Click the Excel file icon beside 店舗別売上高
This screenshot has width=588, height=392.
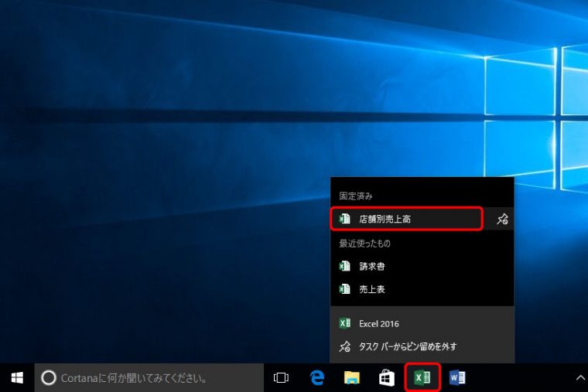344,219
